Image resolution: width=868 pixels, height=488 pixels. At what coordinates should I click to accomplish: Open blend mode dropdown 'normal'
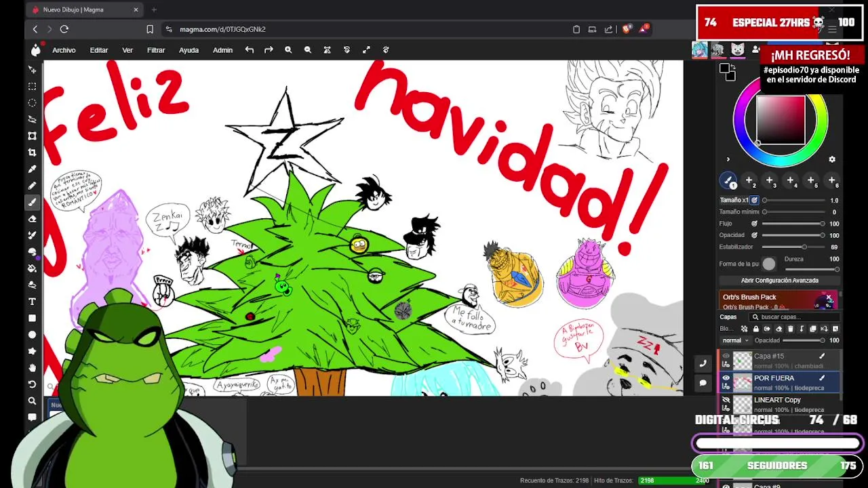coord(735,340)
